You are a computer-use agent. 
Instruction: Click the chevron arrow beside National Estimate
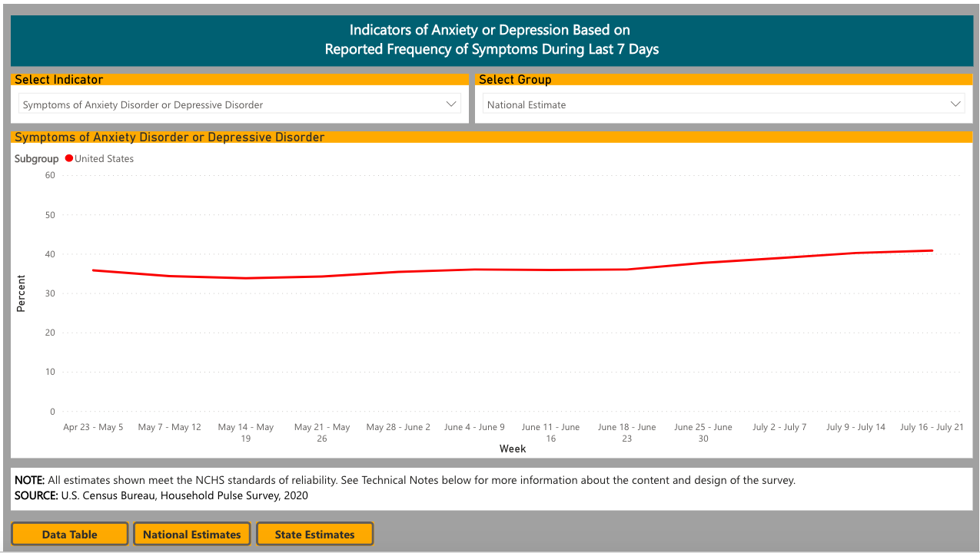[x=955, y=104]
